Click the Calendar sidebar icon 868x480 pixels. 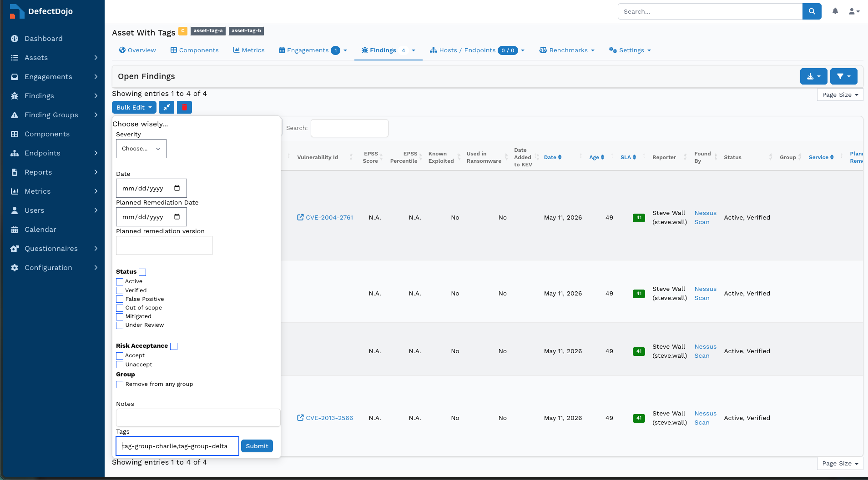coord(15,230)
